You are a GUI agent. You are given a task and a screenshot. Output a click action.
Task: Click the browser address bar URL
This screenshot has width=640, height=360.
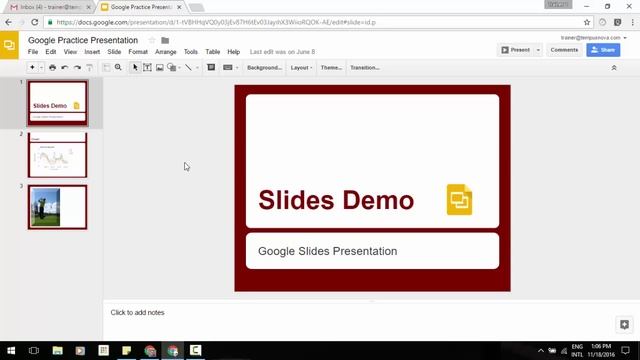pyautogui.click(x=216, y=22)
